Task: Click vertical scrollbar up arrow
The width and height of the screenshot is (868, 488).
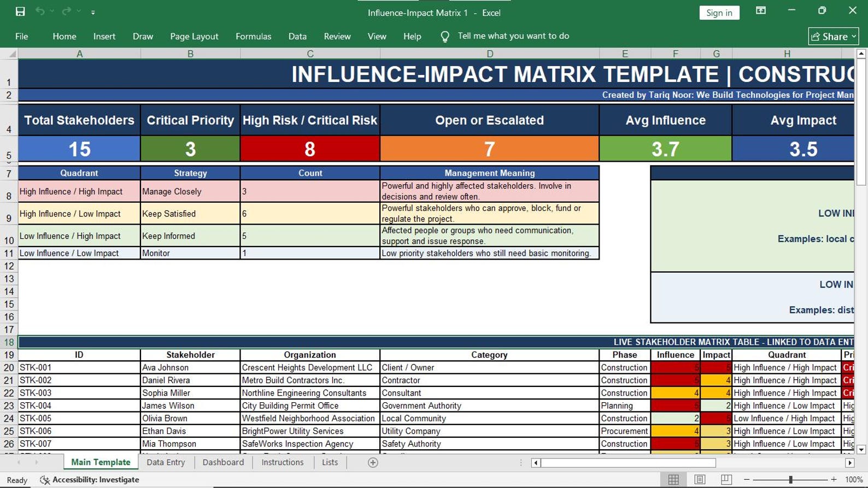Action: (861, 54)
